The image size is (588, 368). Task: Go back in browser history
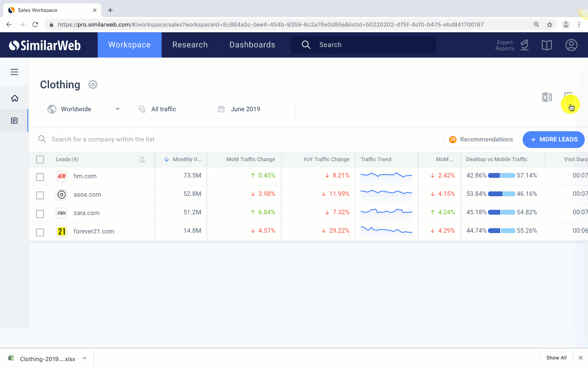pyautogui.click(x=9, y=25)
